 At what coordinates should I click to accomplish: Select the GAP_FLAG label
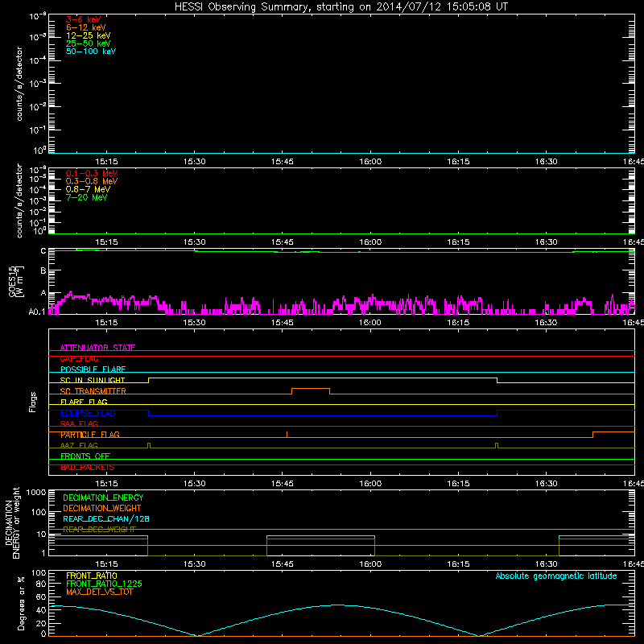coord(79,358)
